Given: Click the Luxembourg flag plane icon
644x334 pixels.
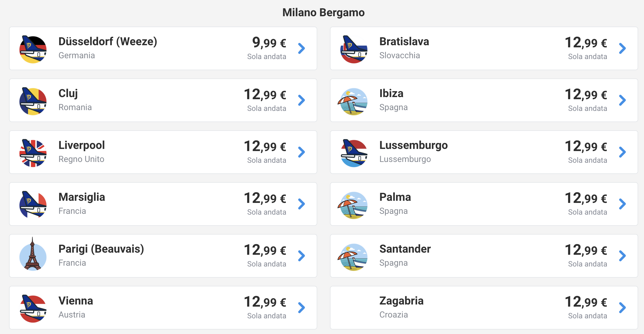Looking at the screenshot, I should pos(354,153).
